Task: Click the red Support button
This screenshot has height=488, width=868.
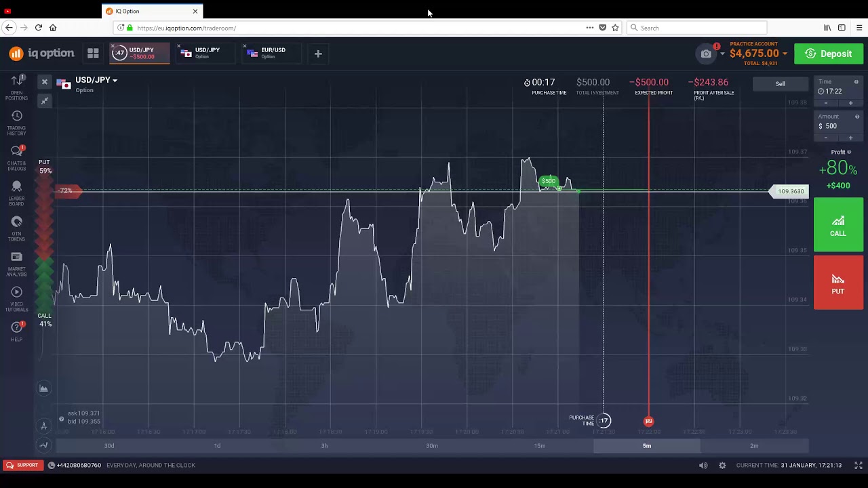Action: click(22, 465)
